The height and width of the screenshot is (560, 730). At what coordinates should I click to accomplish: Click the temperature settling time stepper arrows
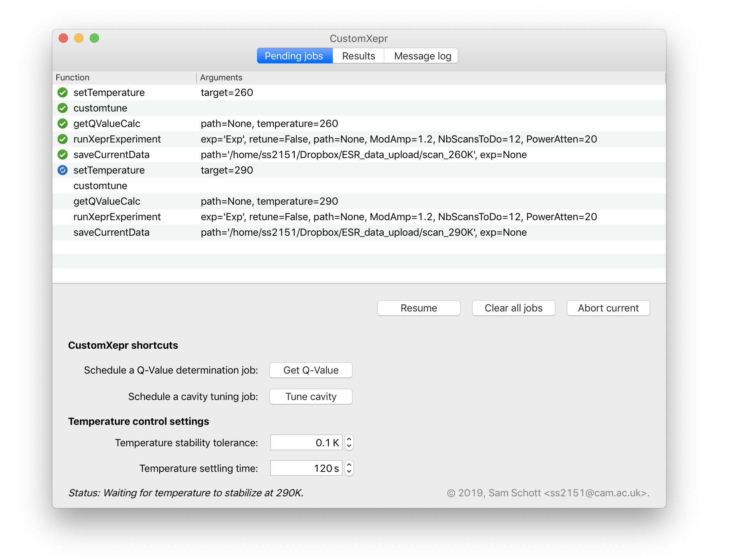(x=349, y=468)
